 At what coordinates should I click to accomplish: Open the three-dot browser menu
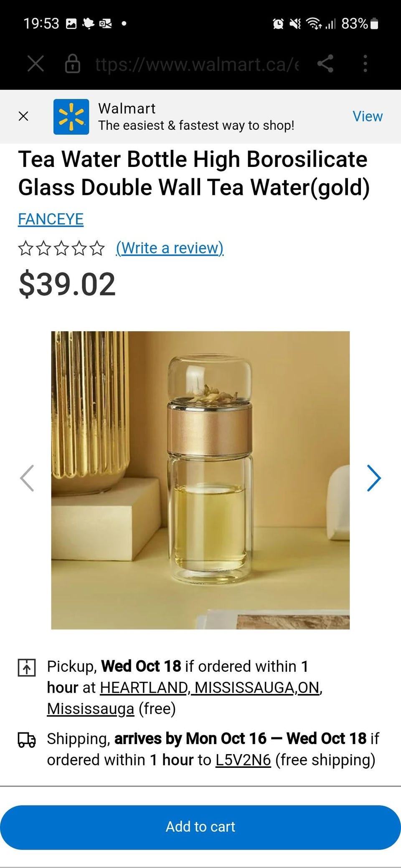point(365,64)
